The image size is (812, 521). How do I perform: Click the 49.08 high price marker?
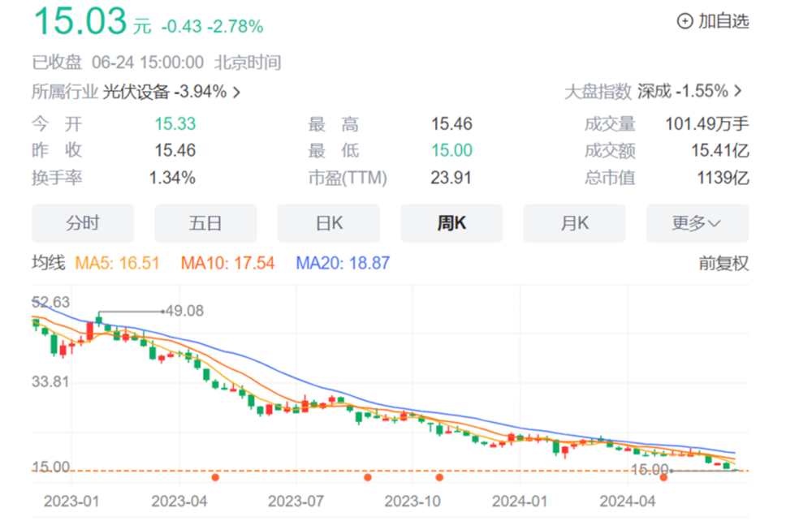pyautogui.click(x=183, y=311)
